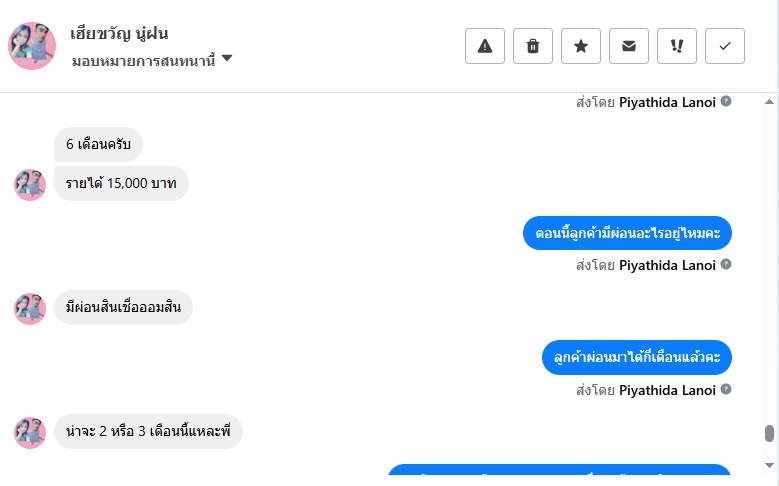Screen dimensions: 779x486
Task: Click avatar beside 'น่าจะ 2 หรือ 3 เดือนนี้แหละพี่'
Action: (x=30, y=433)
